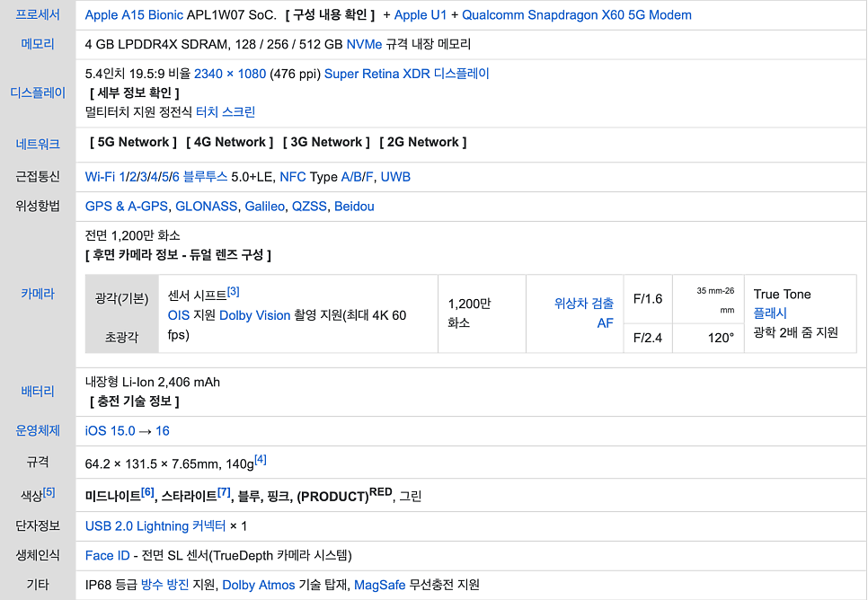
Task: Expand the 세부 정보 확인 section
Action: coord(135,93)
